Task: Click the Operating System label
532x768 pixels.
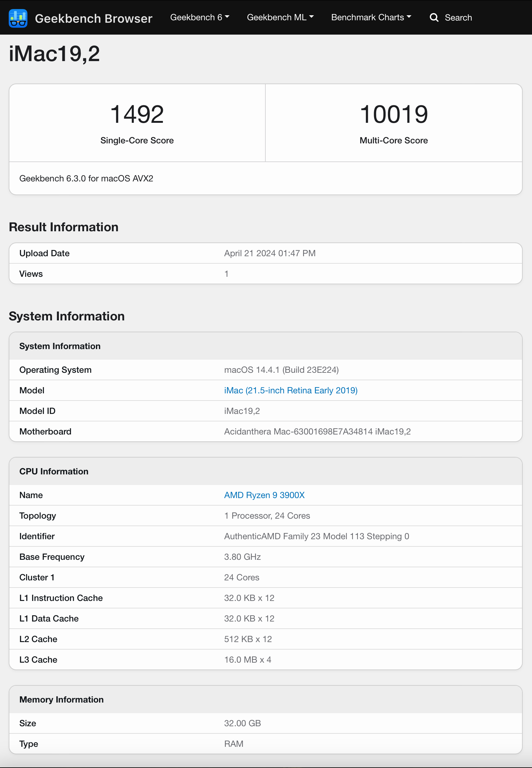Action: click(55, 370)
